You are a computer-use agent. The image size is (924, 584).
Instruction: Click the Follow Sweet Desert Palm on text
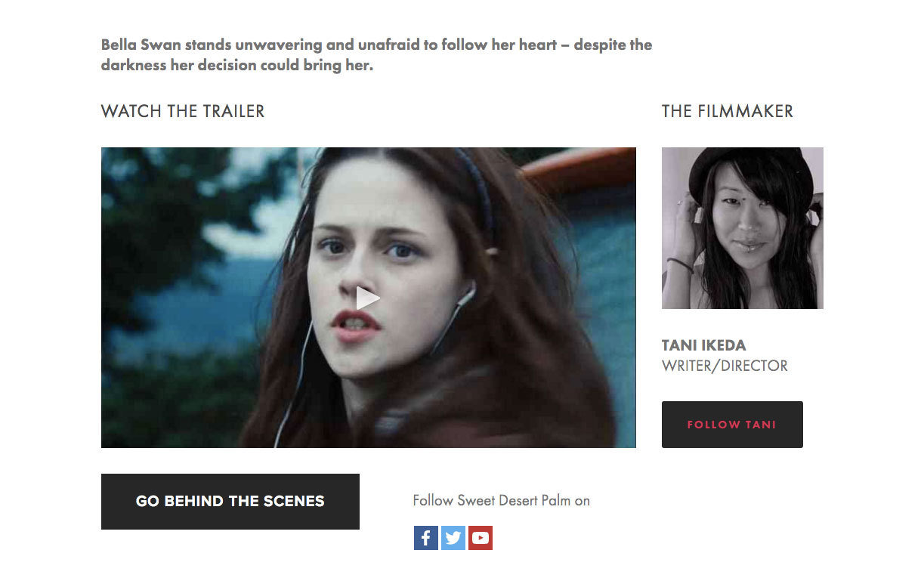coord(501,500)
